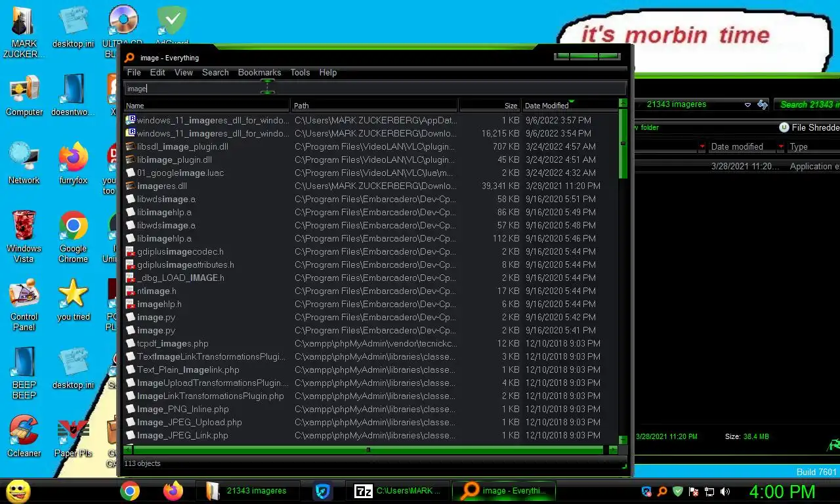Viewport: 840px width, 504px height.
Task: Switch to the blue shield taskbar app
Action: [322, 491]
